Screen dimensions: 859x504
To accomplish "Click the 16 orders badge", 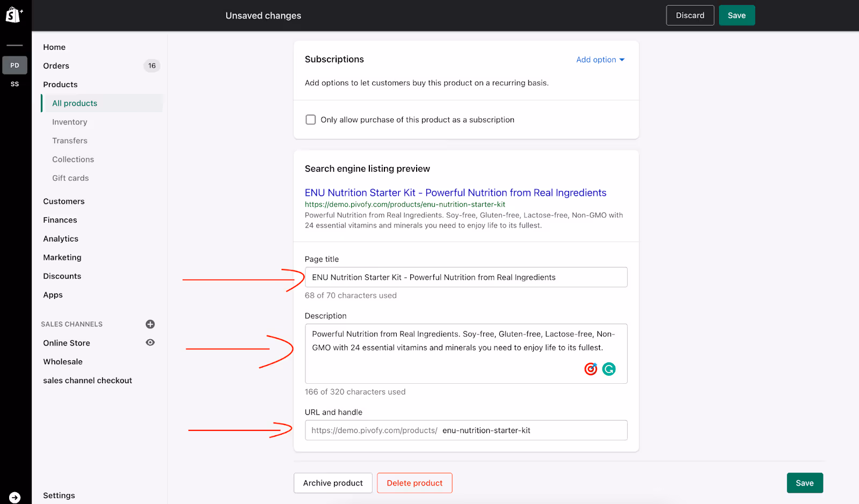I will pos(152,66).
